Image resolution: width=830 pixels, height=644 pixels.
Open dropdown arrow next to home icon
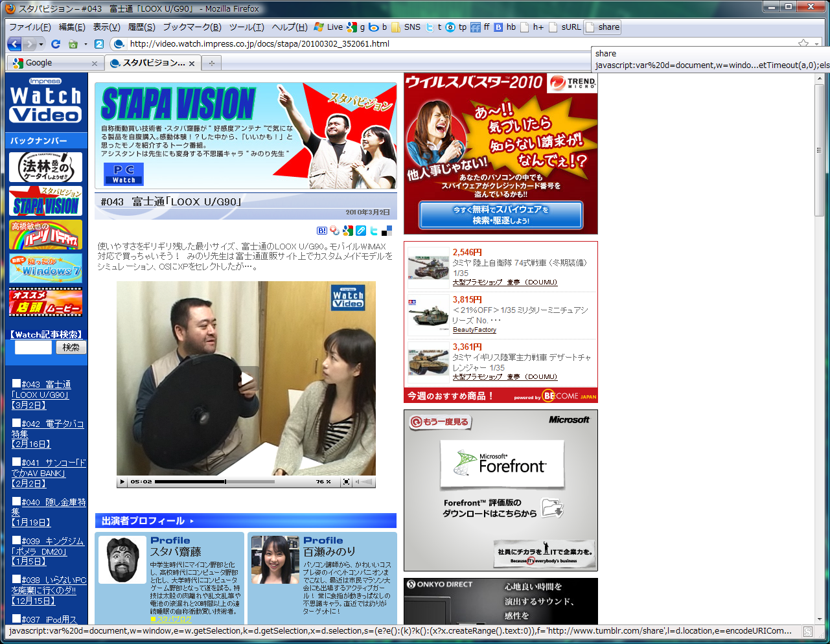86,45
